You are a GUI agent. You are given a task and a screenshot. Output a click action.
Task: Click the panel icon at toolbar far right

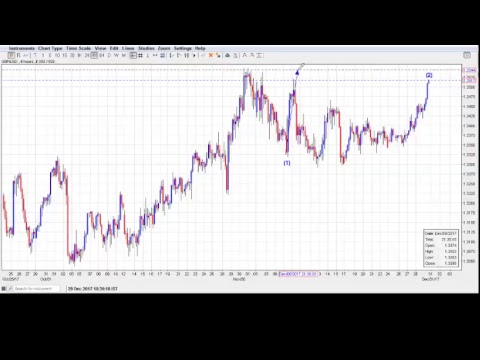[x=467, y=55]
